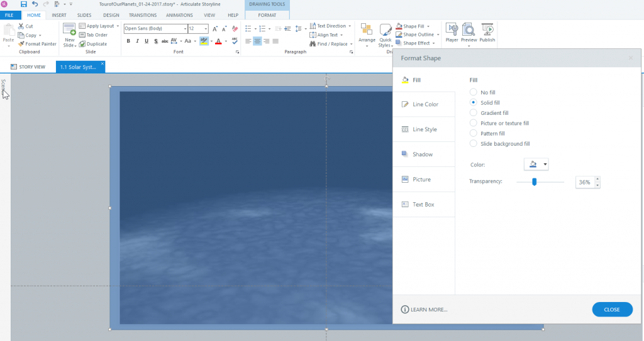Open the Shadow section
This screenshot has width=644, height=341.
coord(424,154)
